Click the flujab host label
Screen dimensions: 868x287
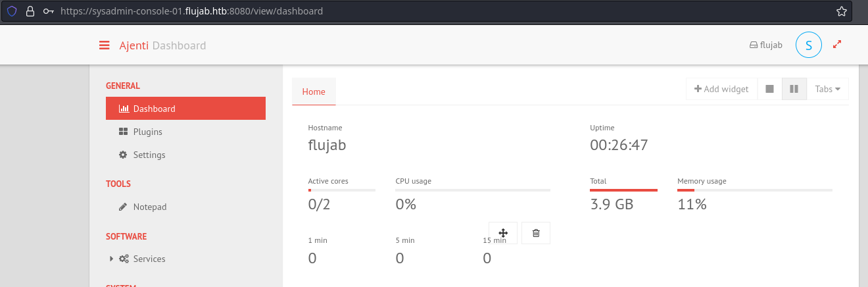coord(766,45)
